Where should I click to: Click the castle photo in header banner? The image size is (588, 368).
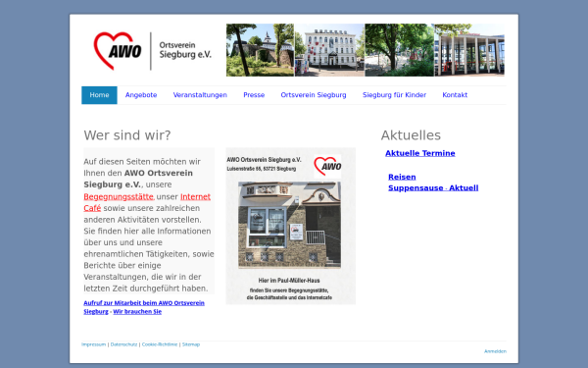pos(260,50)
